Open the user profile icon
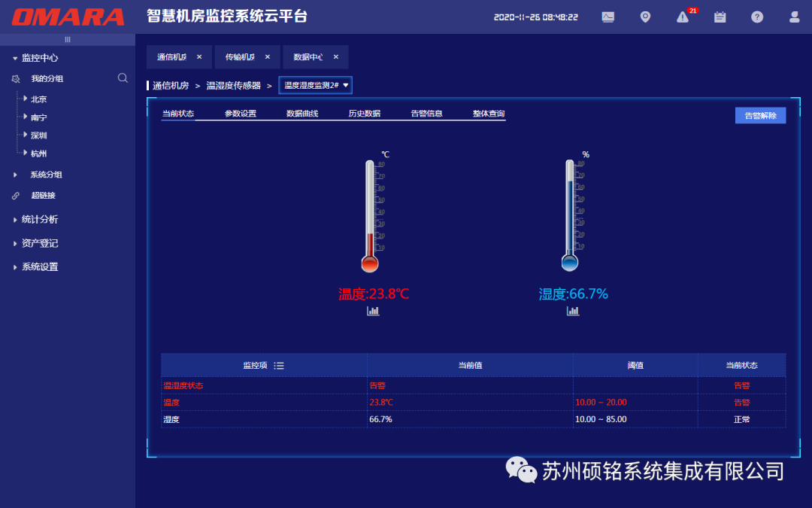 (x=794, y=17)
